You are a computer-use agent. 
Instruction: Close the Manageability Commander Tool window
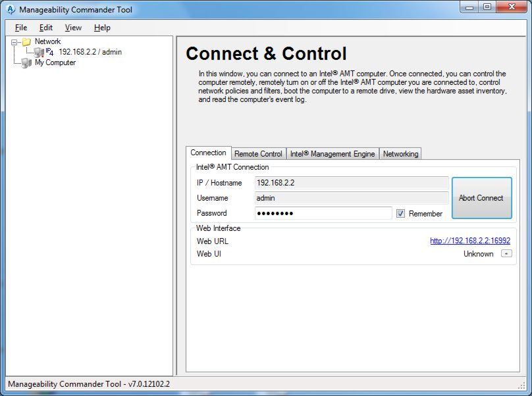click(512, 7)
